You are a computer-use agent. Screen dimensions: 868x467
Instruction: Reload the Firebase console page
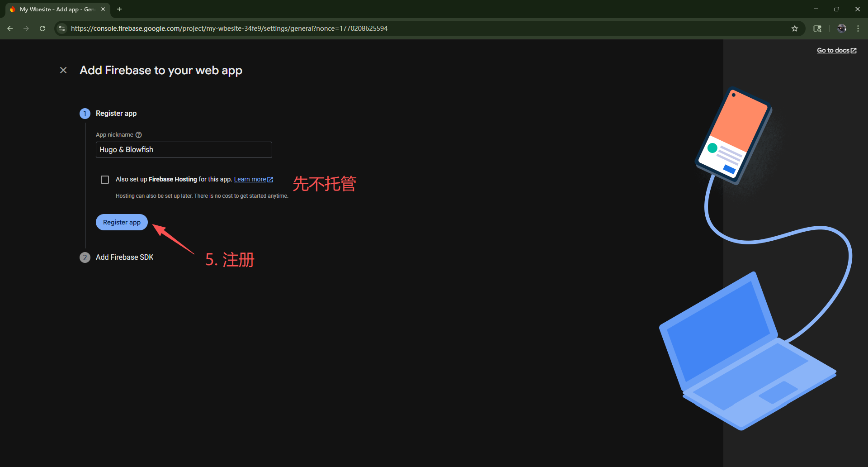(42, 29)
